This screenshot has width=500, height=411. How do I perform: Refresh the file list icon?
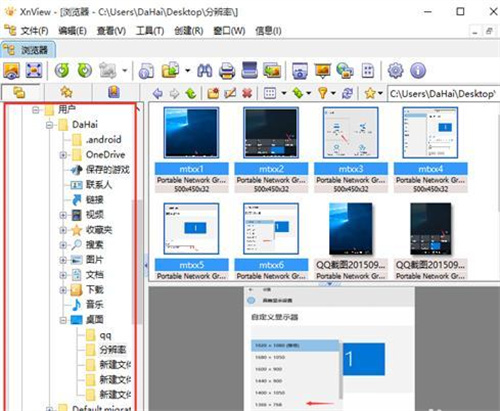[x=347, y=93]
